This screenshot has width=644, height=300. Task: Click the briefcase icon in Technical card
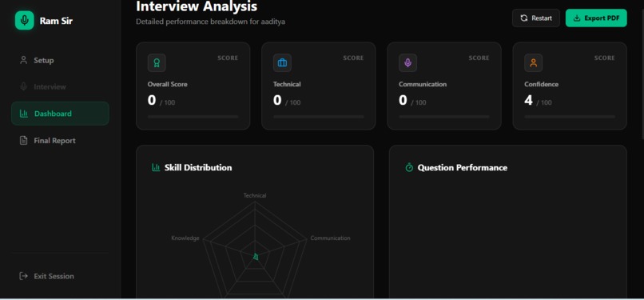[283, 63]
